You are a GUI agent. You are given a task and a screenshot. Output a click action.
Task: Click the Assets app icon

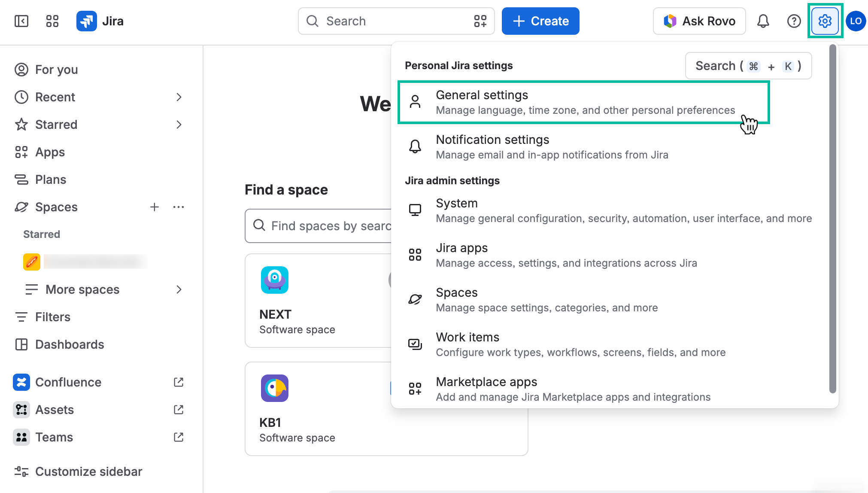point(21,410)
